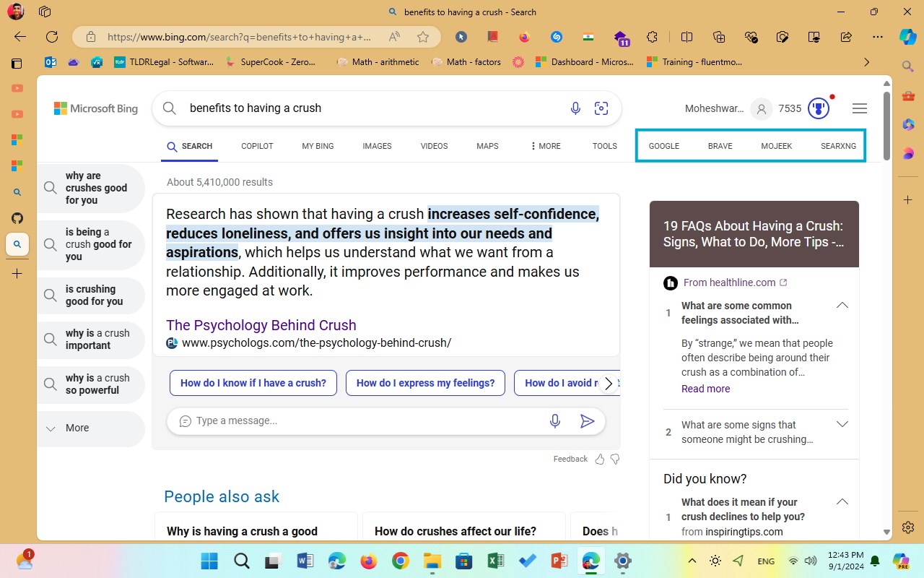Open the MY BING tab
The width and height of the screenshot is (924, 578).
pyautogui.click(x=318, y=146)
